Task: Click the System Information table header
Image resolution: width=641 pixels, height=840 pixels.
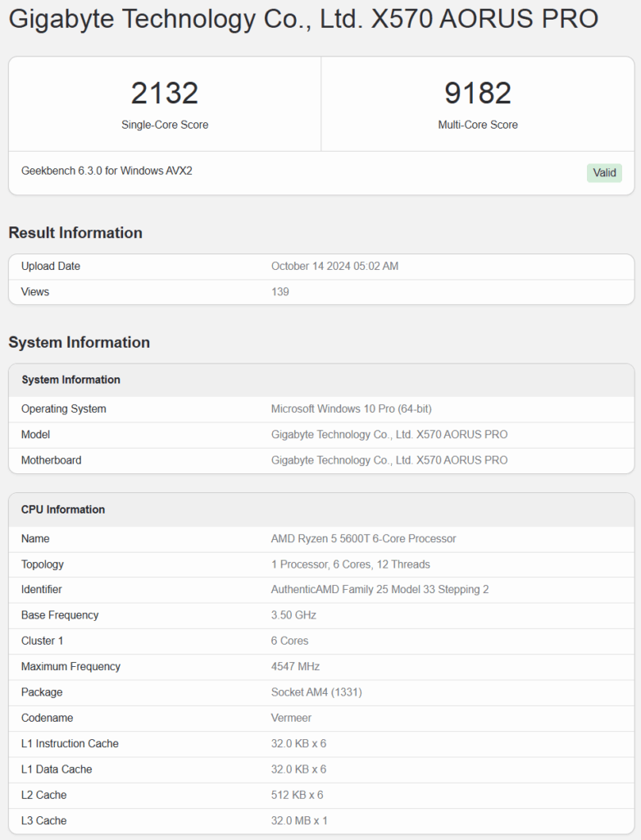Action: pos(70,380)
